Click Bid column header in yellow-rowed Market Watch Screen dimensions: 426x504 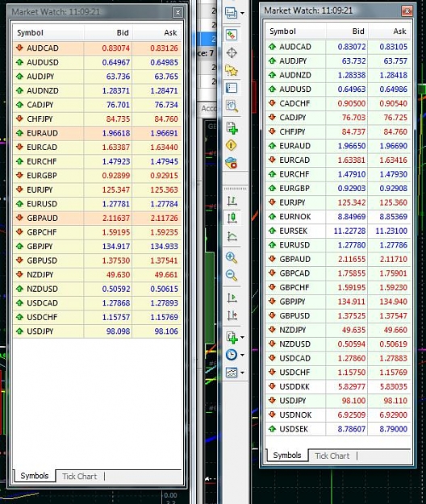[108, 33]
